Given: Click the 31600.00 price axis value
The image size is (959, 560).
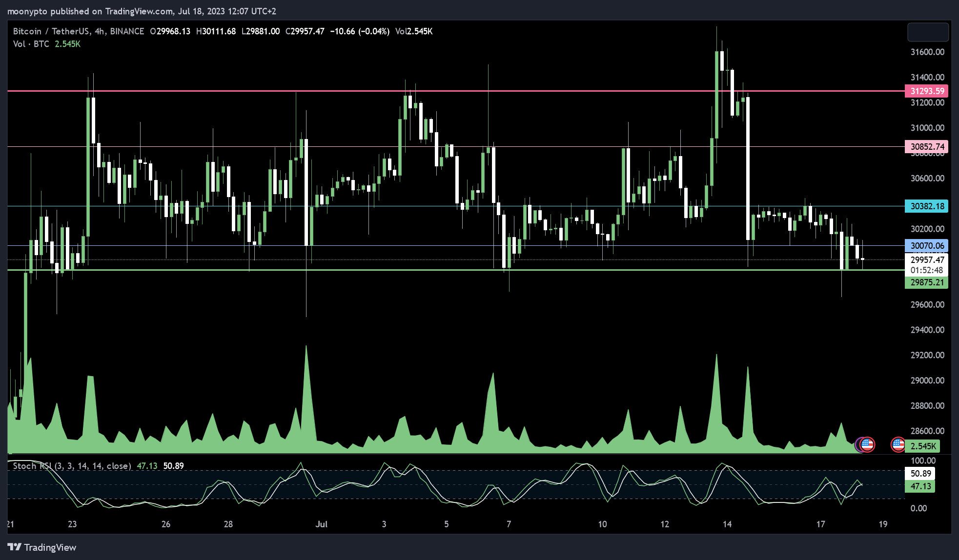Looking at the screenshot, I should point(927,52).
